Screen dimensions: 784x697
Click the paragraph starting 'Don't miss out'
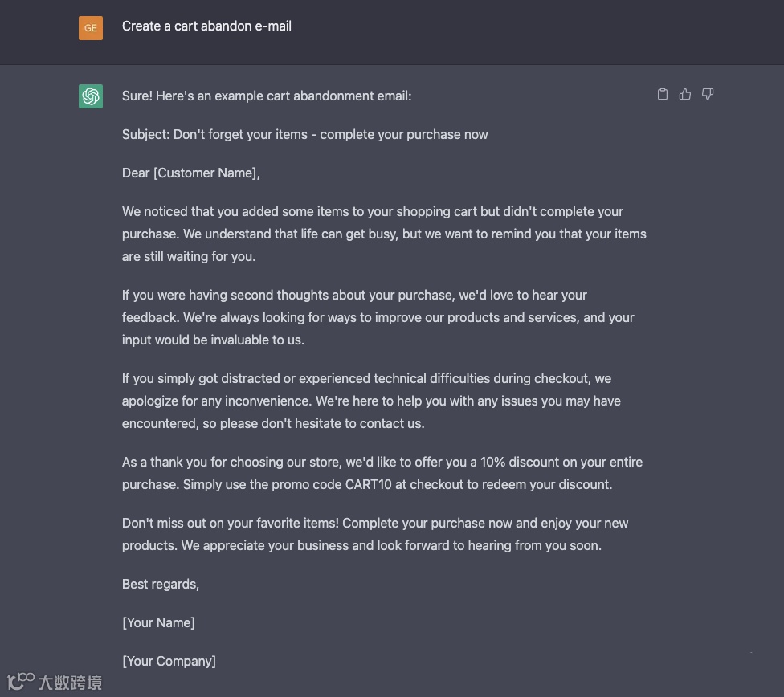375,534
